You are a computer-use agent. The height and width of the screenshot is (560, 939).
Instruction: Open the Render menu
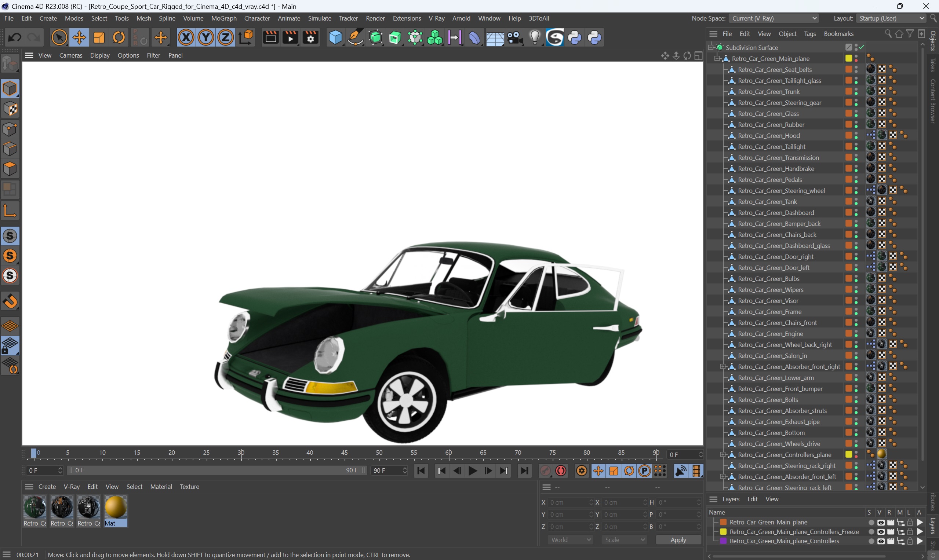point(375,18)
